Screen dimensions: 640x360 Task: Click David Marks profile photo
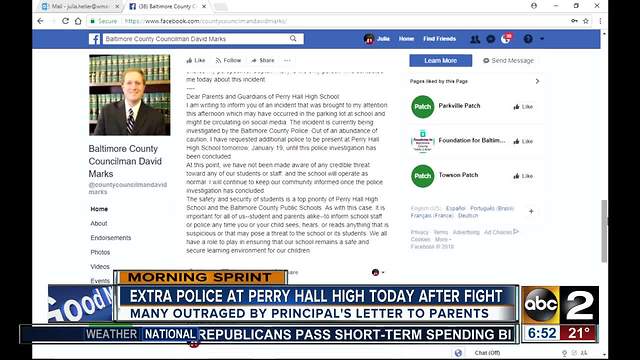point(130,95)
